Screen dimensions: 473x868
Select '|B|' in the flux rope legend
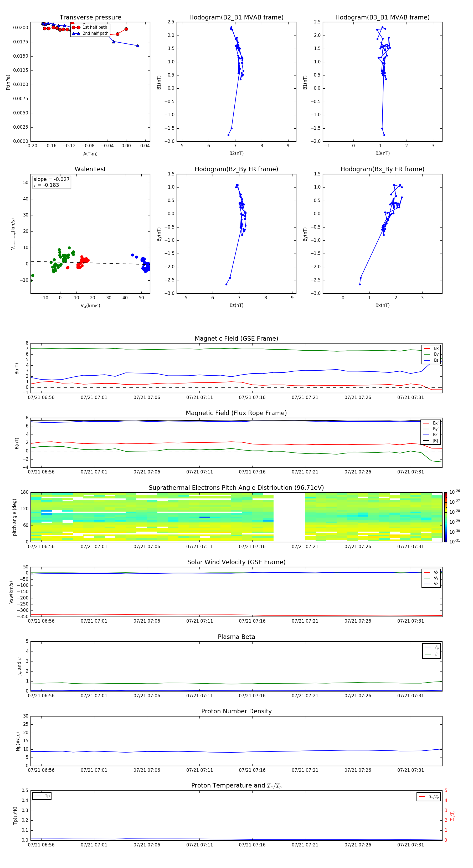(x=431, y=441)
